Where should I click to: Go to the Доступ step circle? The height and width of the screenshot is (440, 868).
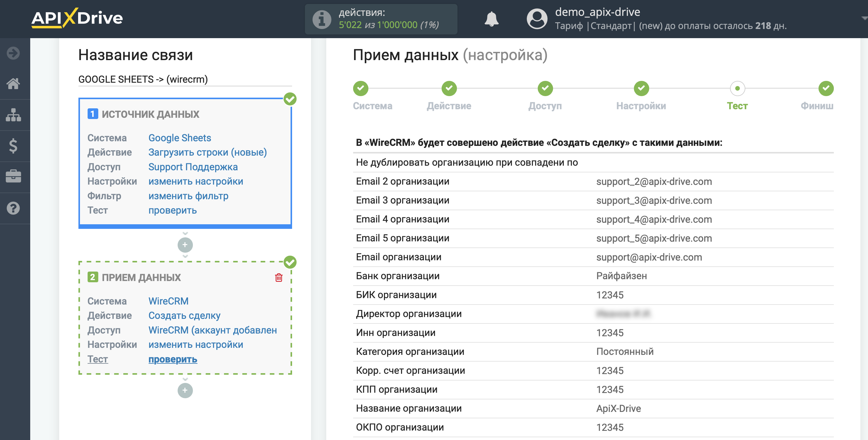pos(545,88)
